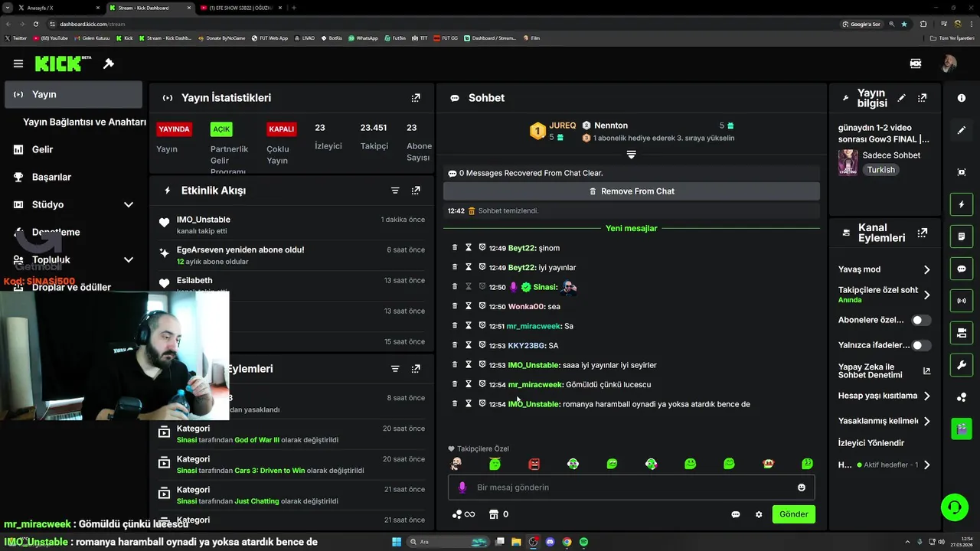Click the chat bubble icon in the right rail
The image size is (980, 551).
click(x=962, y=269)
